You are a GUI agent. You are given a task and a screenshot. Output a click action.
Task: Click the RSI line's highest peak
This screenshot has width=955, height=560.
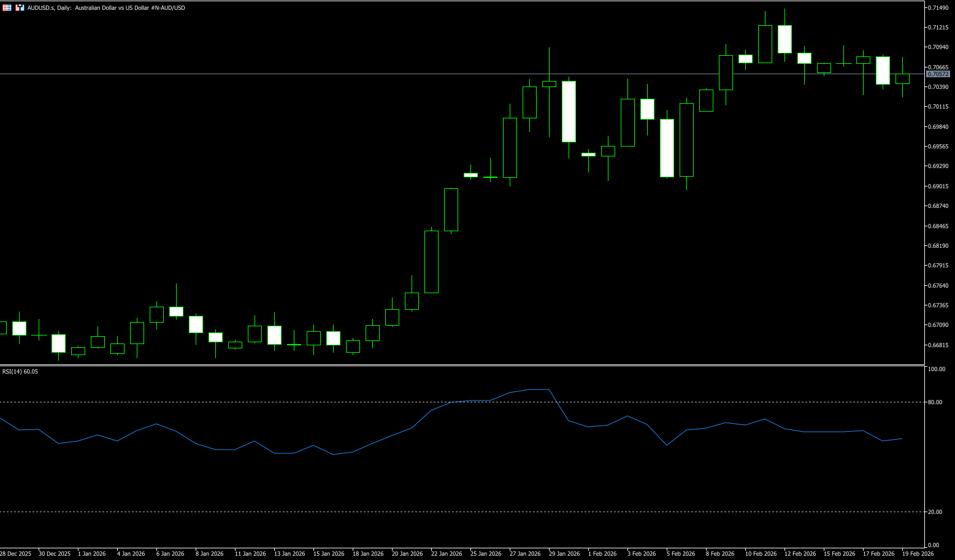coord(539,389)
